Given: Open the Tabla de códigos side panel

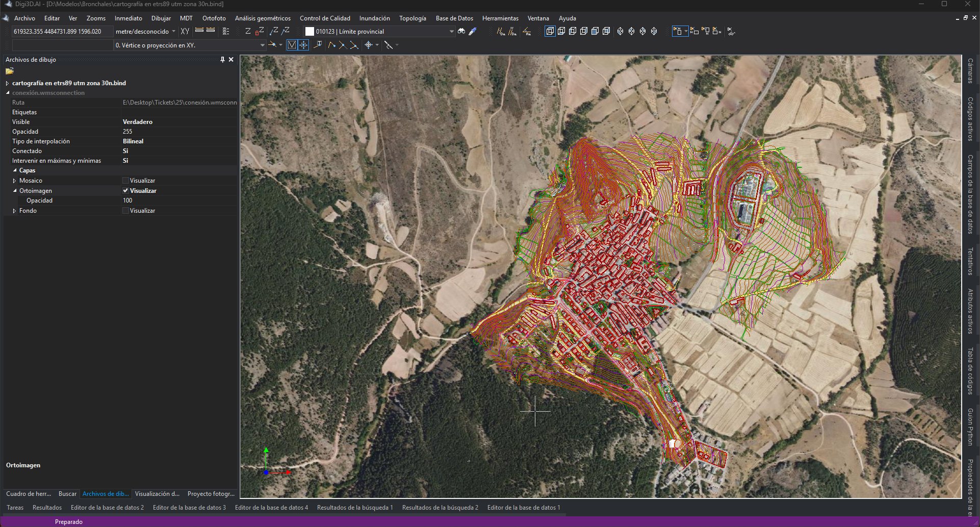Looking at the screenshot, I should pos(970,371).
